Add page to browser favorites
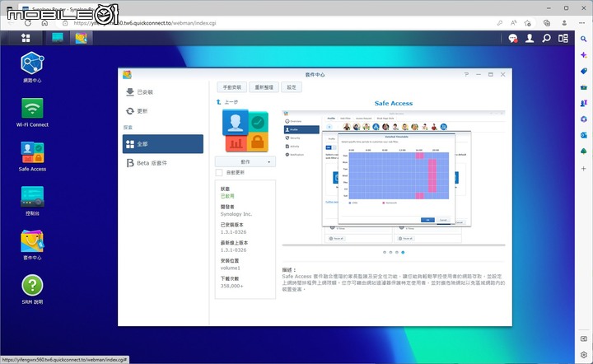 528,23
